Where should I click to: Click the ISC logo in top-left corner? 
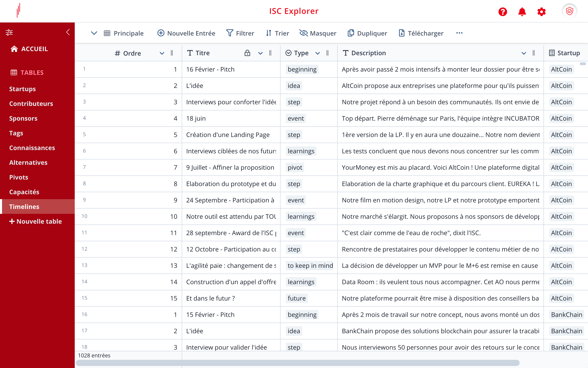[18, 10]
